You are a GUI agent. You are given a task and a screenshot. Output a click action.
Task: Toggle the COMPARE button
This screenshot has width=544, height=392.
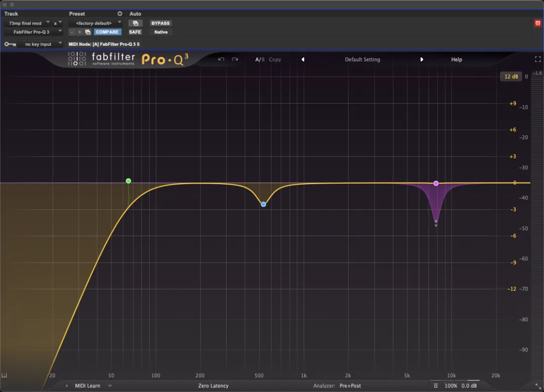tap(107, 32)
